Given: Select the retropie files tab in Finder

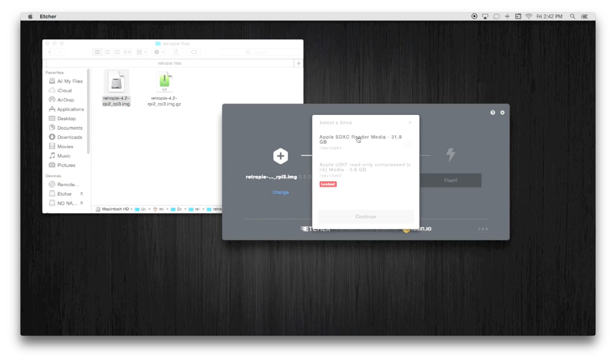Looking at the screenshot, I should [x=170, y=63].
